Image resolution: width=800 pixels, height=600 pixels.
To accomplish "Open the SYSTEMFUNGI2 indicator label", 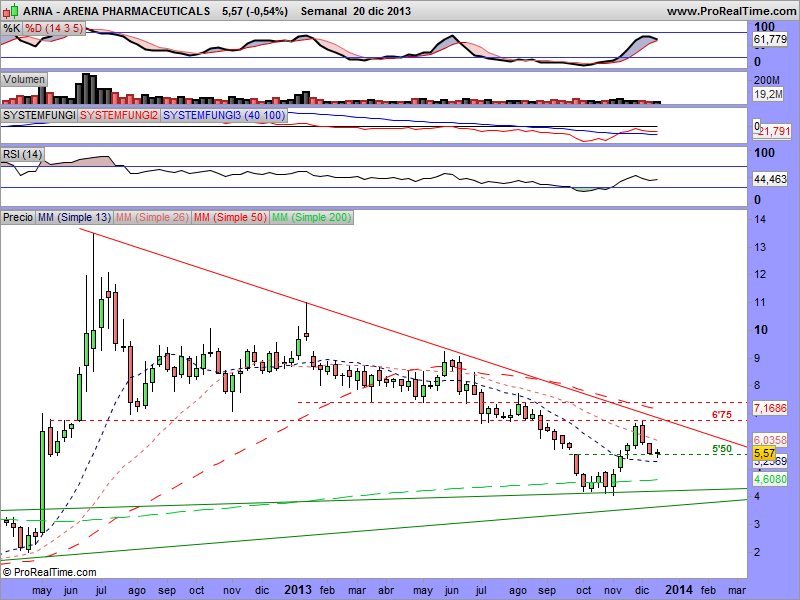I will click(119, 115).
